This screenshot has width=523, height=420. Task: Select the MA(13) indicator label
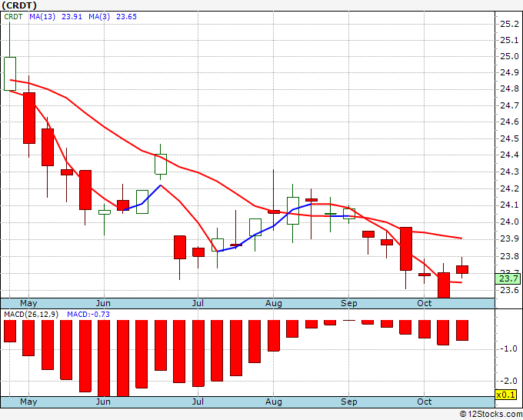point(42,17)
